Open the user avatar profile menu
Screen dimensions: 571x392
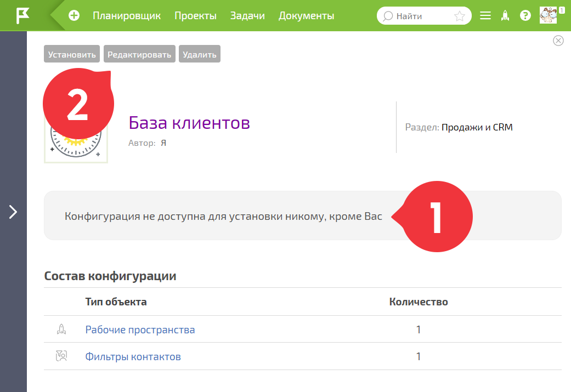coord(548,16)
